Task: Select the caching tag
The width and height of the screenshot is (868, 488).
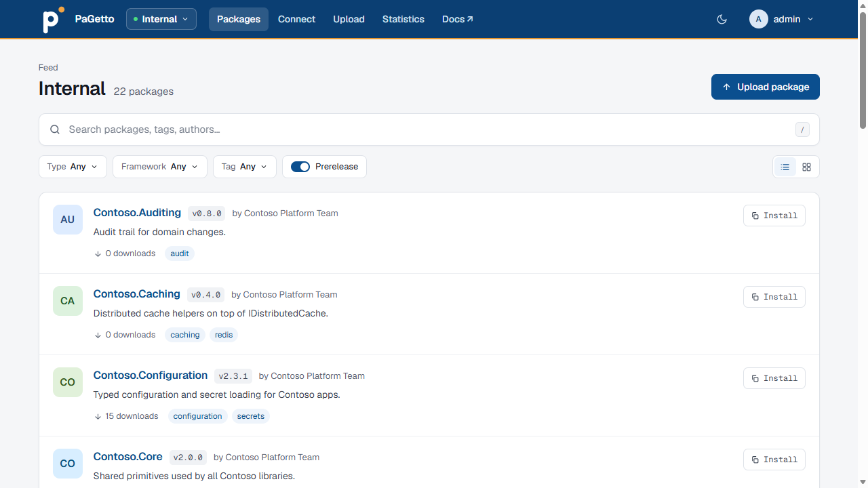Action: click(x=185, y=335)
